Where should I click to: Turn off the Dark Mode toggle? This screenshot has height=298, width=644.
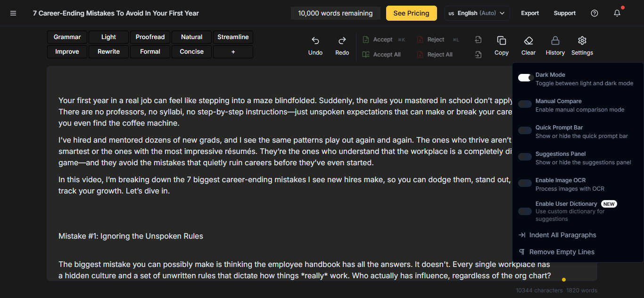[x=525, y=78]
